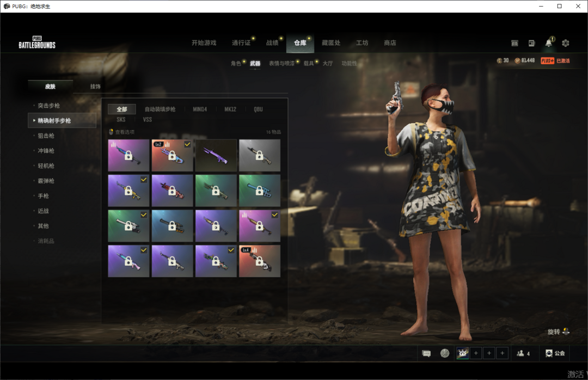This screenshot has width=588, height=380.
Task: Switch to the 皮肤 skins tab
Action: coord(50,87)
